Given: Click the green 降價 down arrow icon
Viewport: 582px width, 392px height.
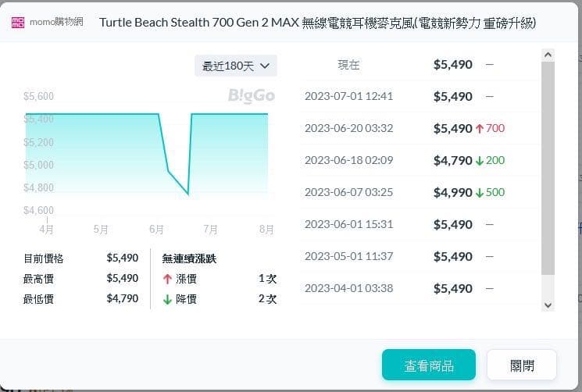Looking at the screenshot, I should [167, 299].
